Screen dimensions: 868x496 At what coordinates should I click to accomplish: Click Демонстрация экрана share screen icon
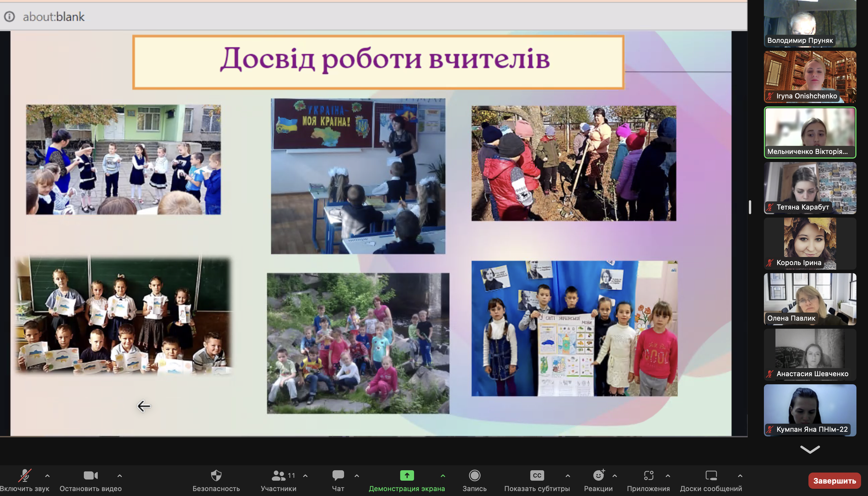click(x=407, y=475)
